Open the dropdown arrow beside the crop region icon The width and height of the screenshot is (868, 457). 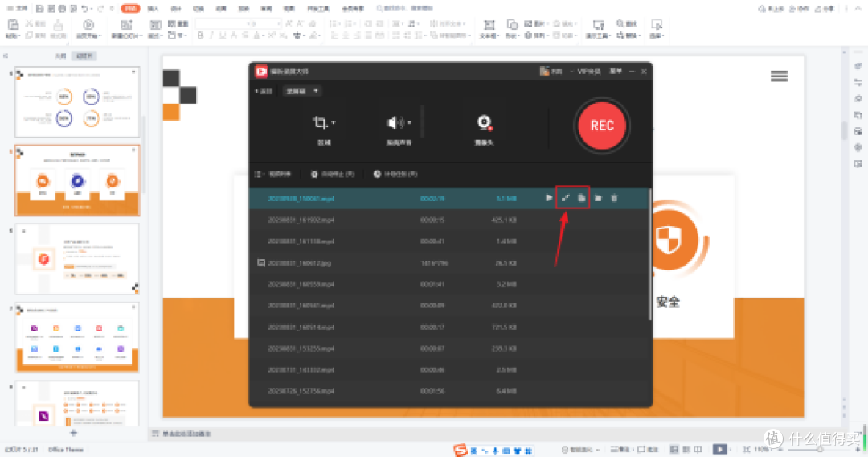[334, 123]
